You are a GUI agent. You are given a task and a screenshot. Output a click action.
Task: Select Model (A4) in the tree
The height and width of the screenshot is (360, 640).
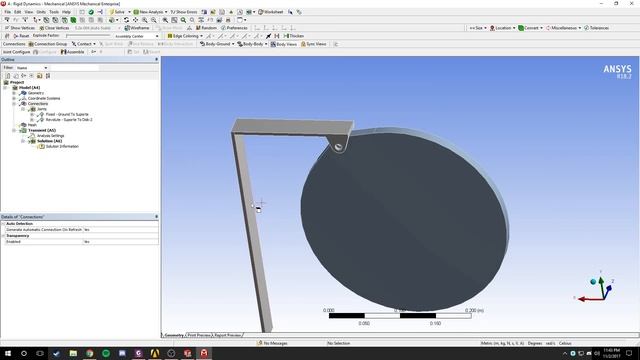pyautogui.click(x=29, y=88)
